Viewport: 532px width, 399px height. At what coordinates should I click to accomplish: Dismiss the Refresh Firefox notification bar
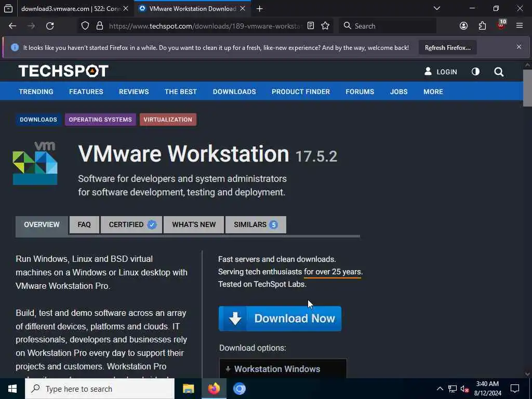519,47
